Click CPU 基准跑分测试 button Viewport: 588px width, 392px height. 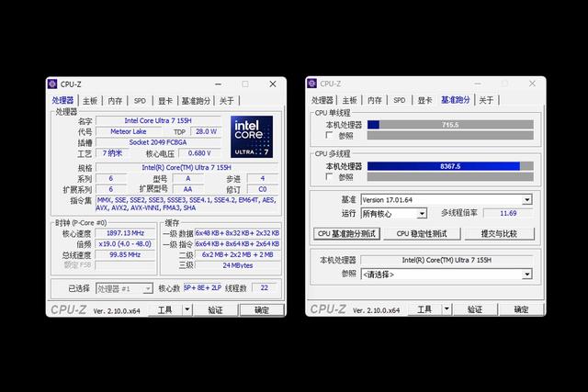(x=346, y=233)
